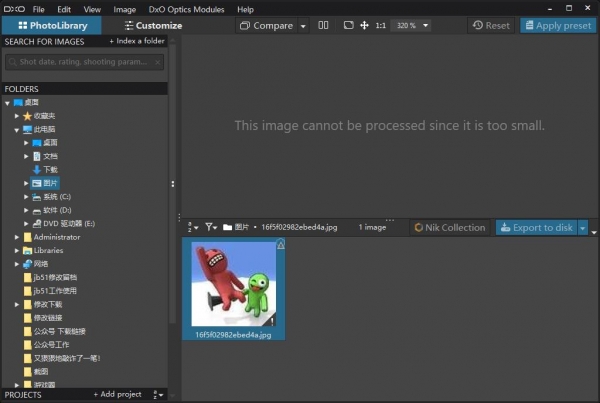600x403 pixels.
Task: Select the Libraries folder
Action: (43, 251)
